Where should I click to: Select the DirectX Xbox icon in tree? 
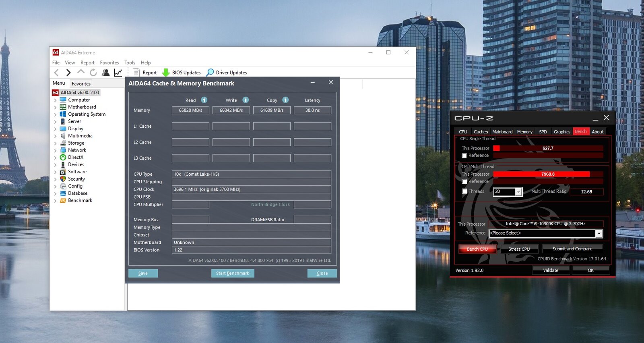pos(63,157)
